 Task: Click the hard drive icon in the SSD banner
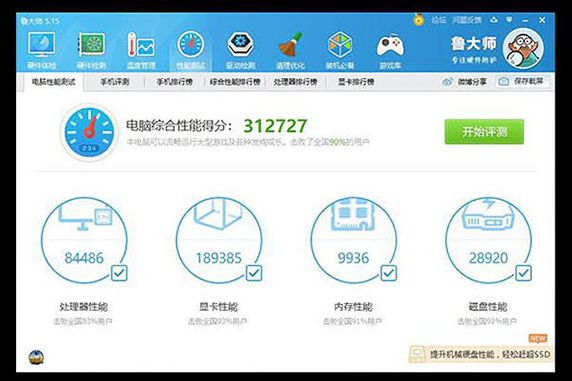(x=418, y=354)
